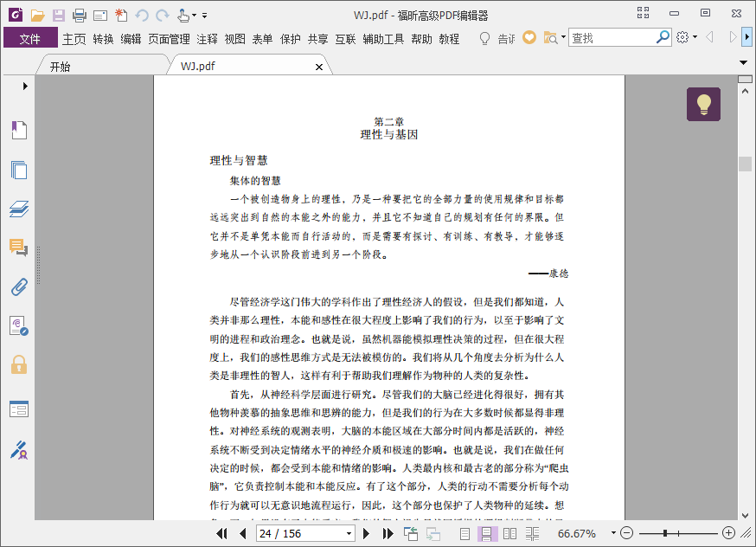The image size is (756, 547).
Task: Open the 文件 menu
Action: [x=30, y=39]
